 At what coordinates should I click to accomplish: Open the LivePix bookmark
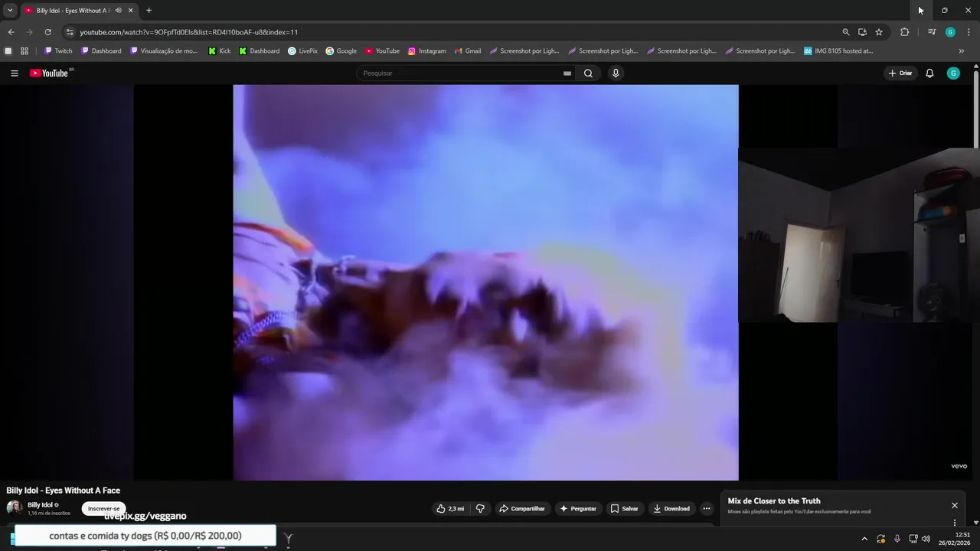[303, 51]
